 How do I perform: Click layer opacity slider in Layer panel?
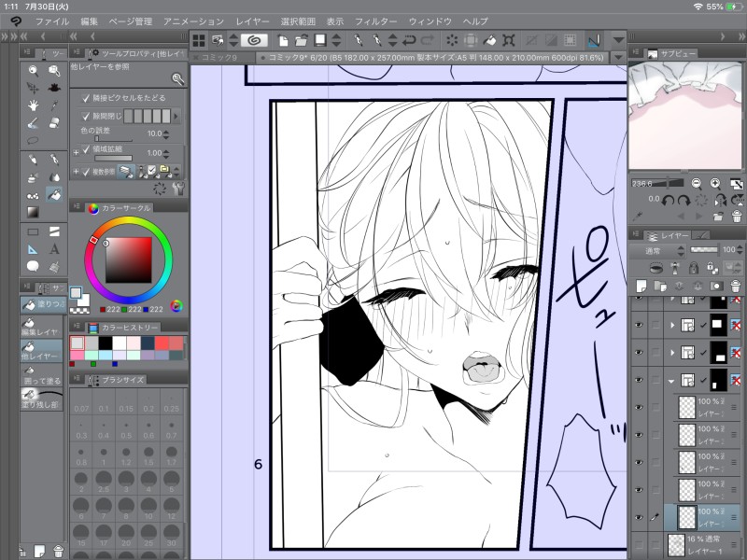click(x=704, y=249)
